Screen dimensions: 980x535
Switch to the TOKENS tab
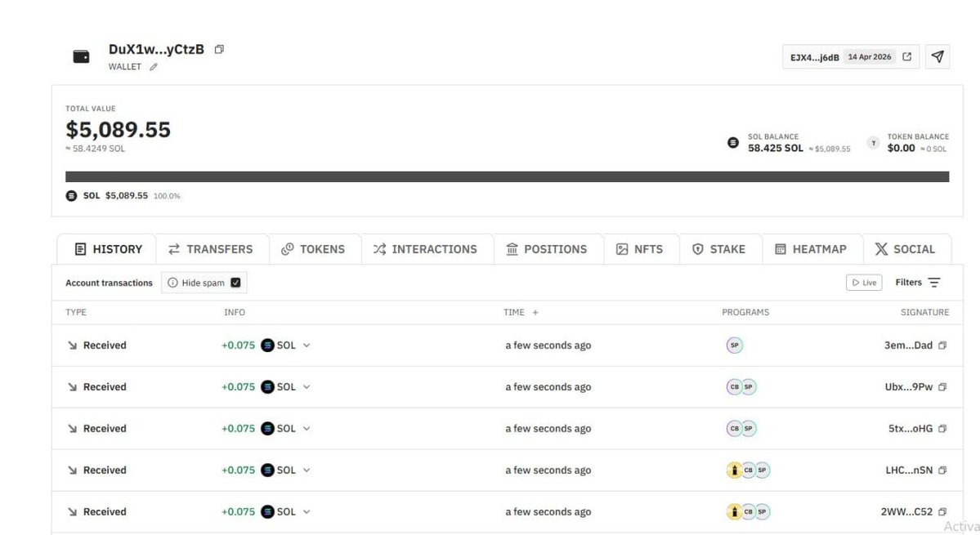click(315, 249)
